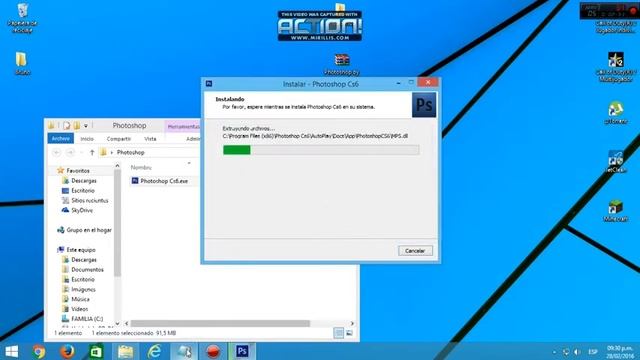Open the Store icon on the taskbar

96,351
